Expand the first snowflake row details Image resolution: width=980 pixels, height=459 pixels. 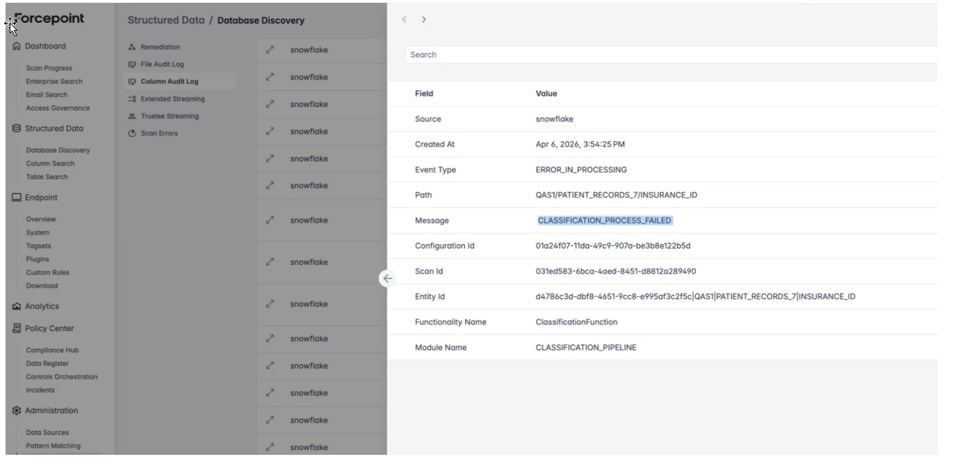(270, 50)
